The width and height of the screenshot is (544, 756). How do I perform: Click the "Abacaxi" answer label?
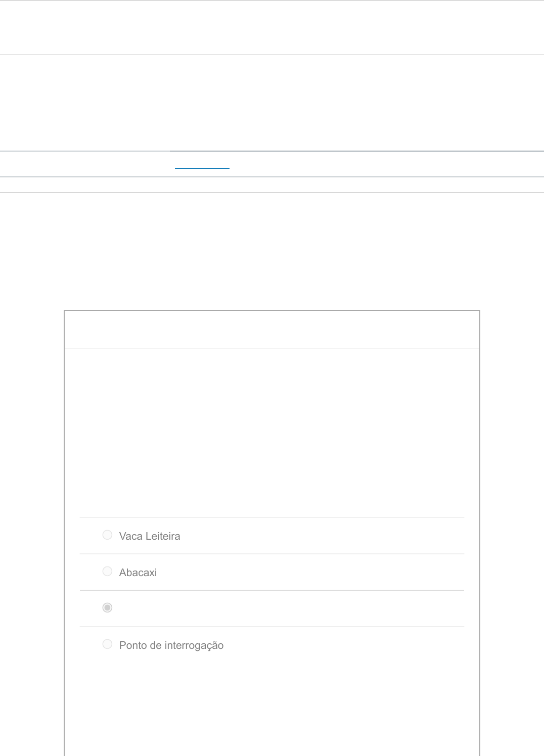click(138, 573)
